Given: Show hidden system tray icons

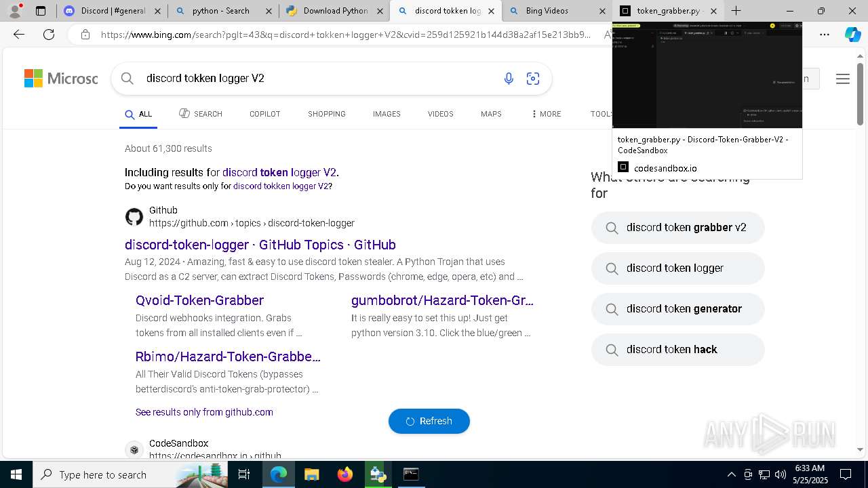Looking at the screenshot, I should [731, 474].
